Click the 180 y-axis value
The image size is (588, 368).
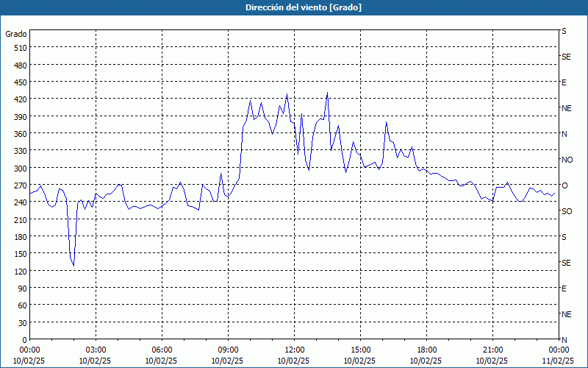pyautogui.click(x=21, y=237)
